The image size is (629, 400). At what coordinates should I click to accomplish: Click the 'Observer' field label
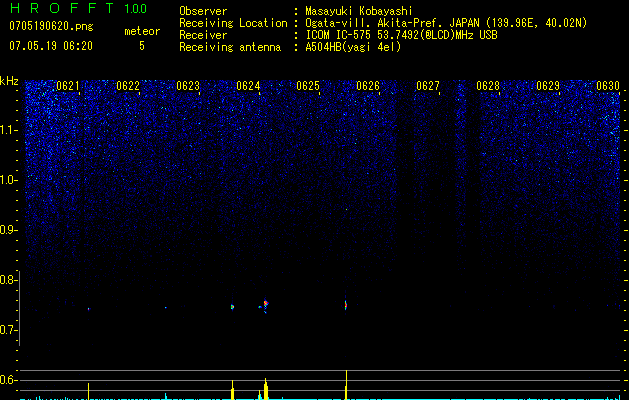point(203,11)
